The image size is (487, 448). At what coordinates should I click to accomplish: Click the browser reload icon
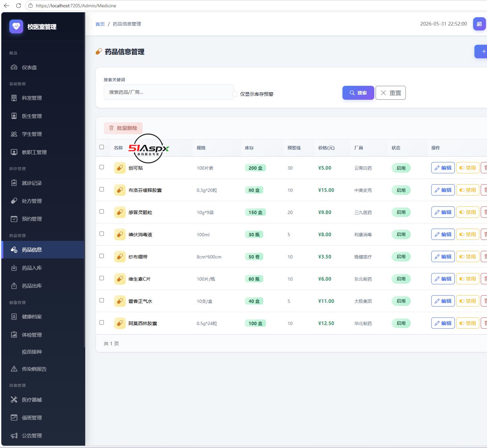pos(19,6)
